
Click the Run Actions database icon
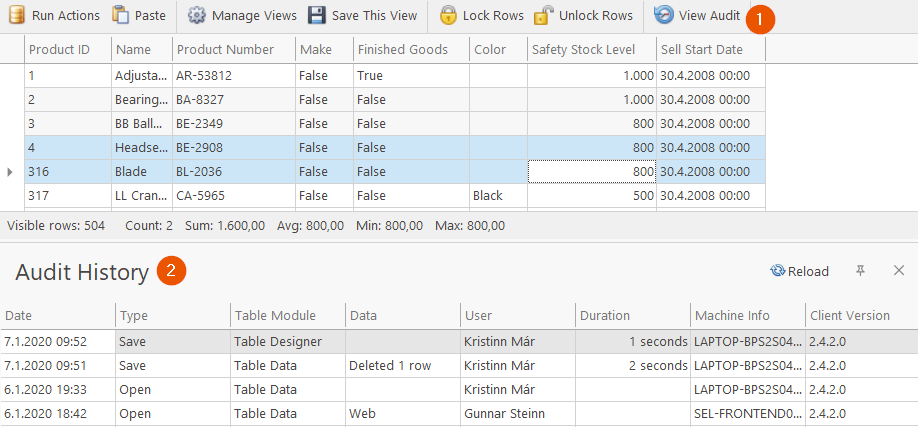click(16, 15)
